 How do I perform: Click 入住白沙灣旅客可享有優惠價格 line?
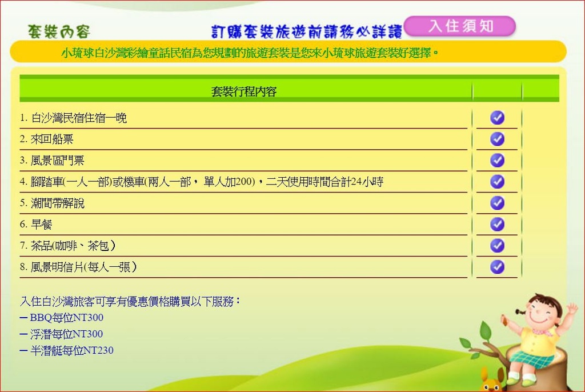[x=130, y=301]
